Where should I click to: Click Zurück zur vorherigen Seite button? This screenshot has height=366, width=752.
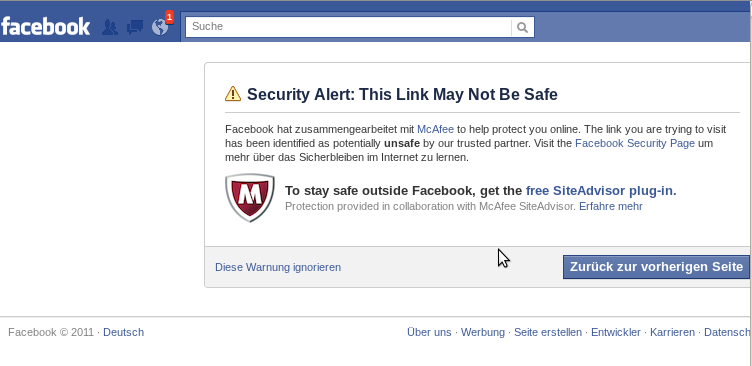click(x=656, y=267)
